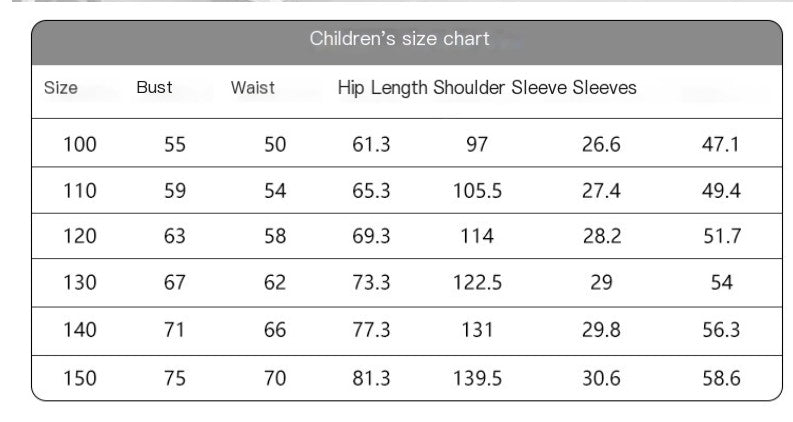
Task: Click the "Hip Length Shoulder Sleeve Sleeves" header text
Action: point(487,88)
